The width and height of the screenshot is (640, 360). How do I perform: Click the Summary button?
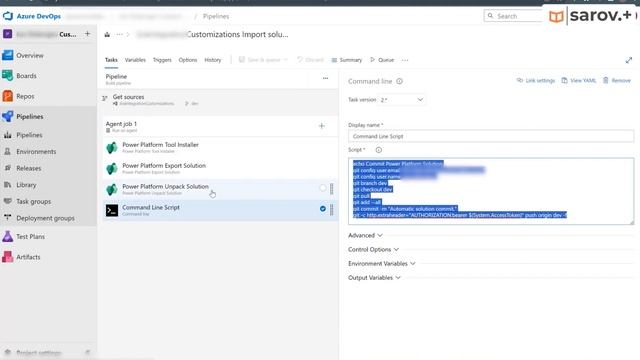tap(347, 60)
